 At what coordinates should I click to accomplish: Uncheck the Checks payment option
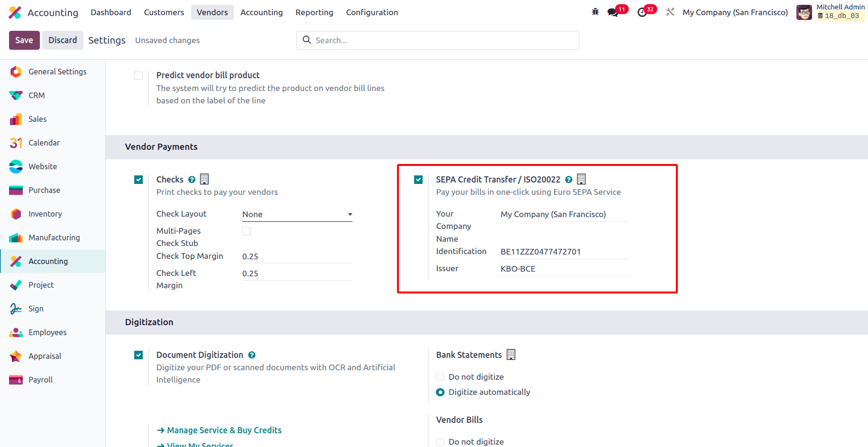point(139,180)
